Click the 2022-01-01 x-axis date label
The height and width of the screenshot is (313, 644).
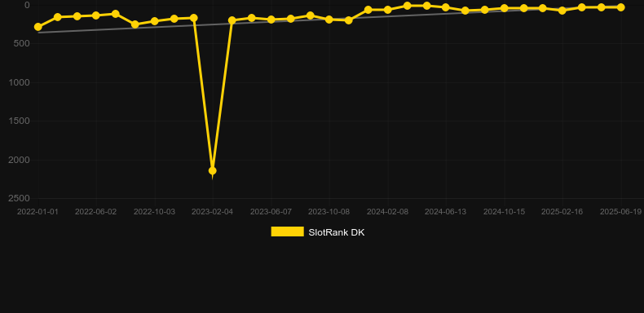click(37, 212)
